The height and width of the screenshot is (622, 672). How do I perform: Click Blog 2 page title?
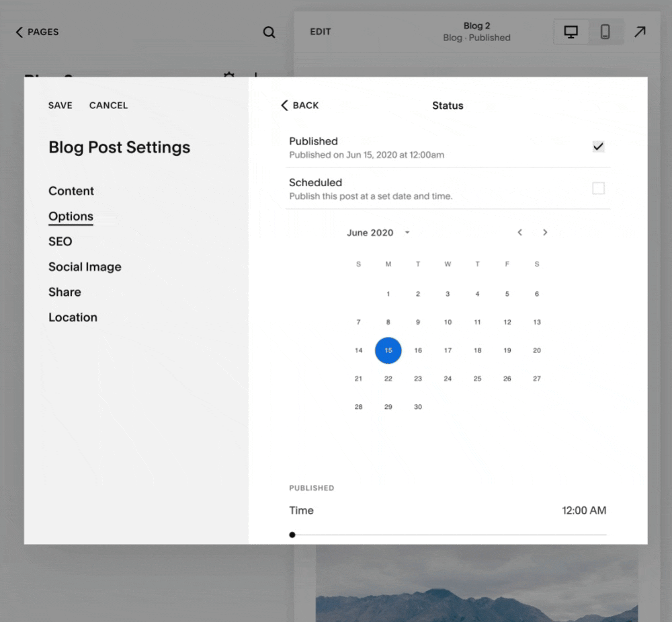coord(476,26)
